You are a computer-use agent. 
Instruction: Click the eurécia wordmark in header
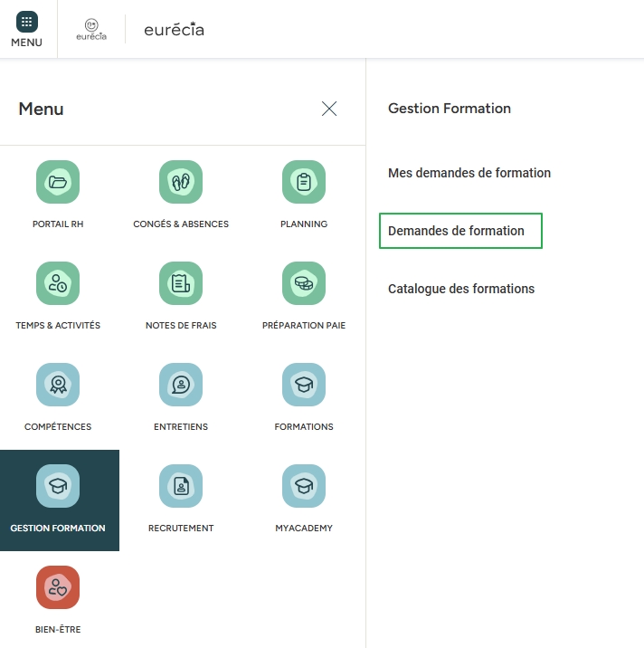[x=174, y=29]
